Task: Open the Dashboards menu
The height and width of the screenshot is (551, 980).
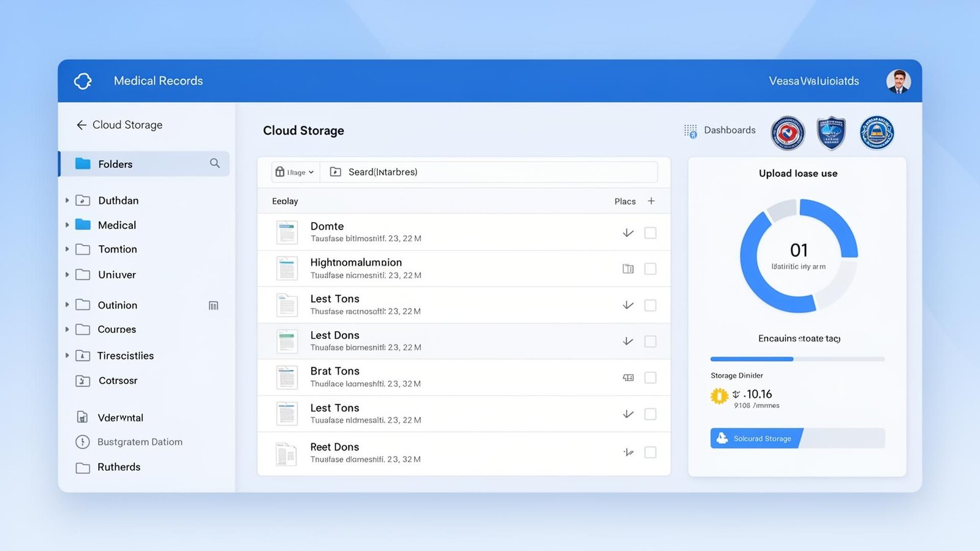Action: pyautogui.click(x=730, y=130)
